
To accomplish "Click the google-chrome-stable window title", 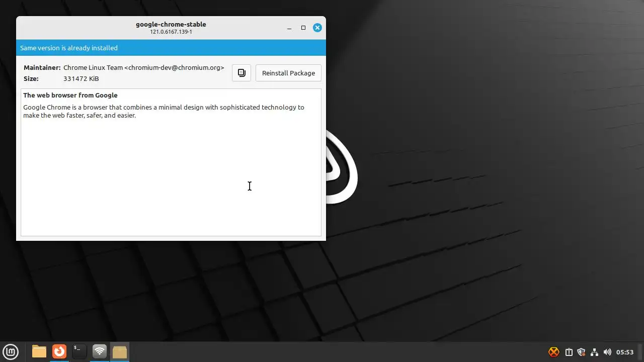I will coord(171,24).
